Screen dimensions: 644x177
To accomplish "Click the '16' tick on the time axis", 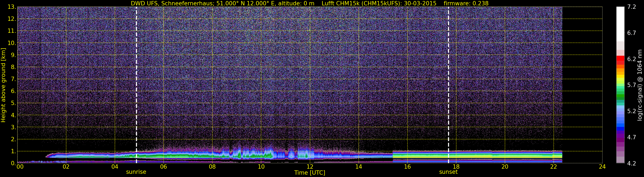I will pyautogui.click(x=407, y=167).
